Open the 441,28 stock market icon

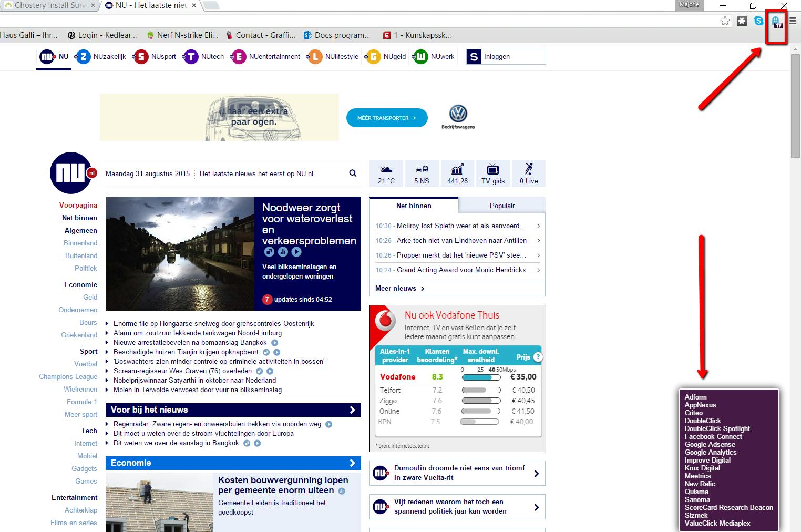457,173
